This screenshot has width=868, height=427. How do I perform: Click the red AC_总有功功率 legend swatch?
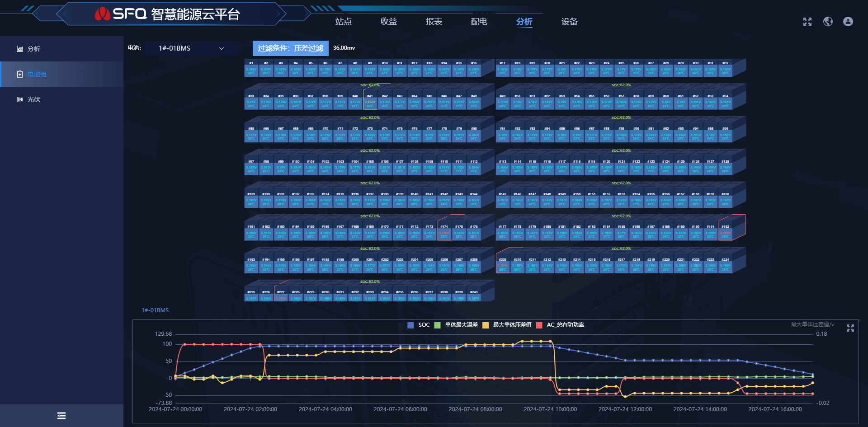539,325
